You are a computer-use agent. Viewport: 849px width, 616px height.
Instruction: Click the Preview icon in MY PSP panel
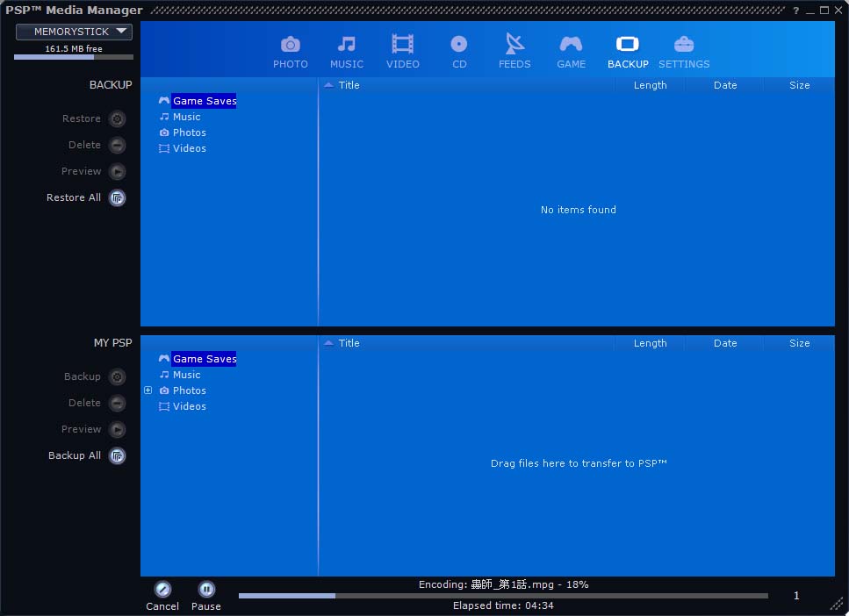[x=117, y=430]
